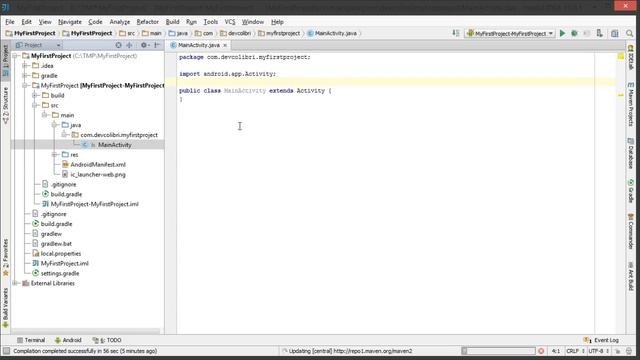This screenshot has height=360, width=640.
Task: Open Ant Build side panel
Action: [631, 276]
